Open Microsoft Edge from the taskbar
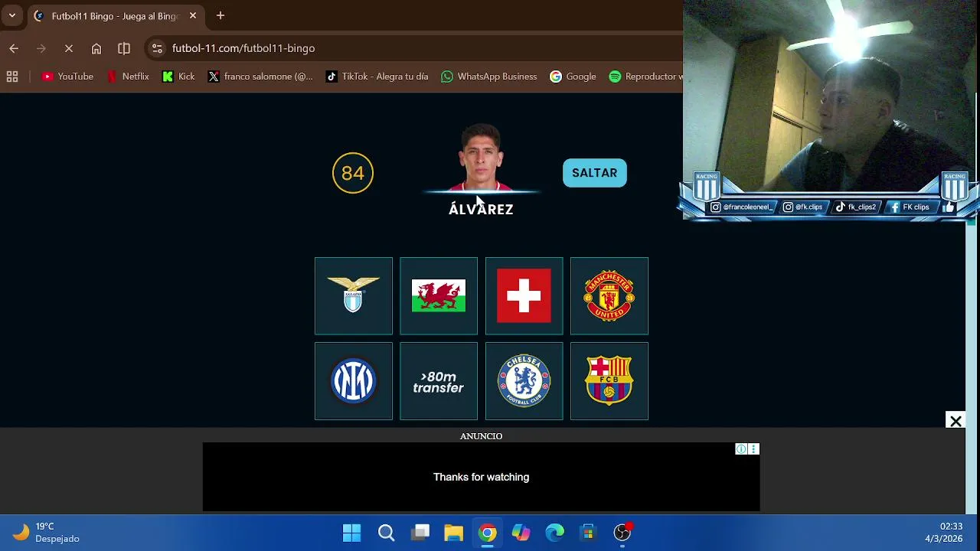The width and height of the screenshot is (980, 551). pos(555,533)
